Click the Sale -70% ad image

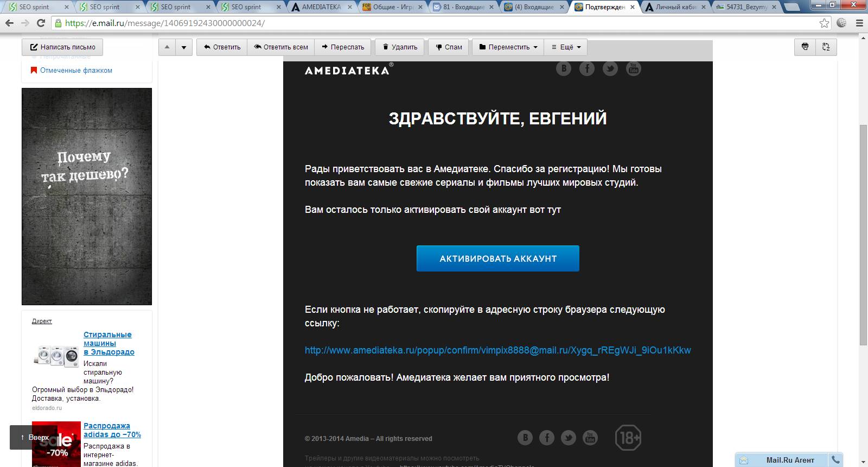[56, 444]
